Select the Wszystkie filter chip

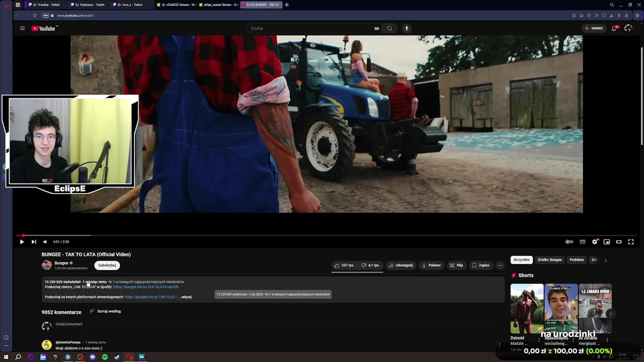click(x=521, y=260)
